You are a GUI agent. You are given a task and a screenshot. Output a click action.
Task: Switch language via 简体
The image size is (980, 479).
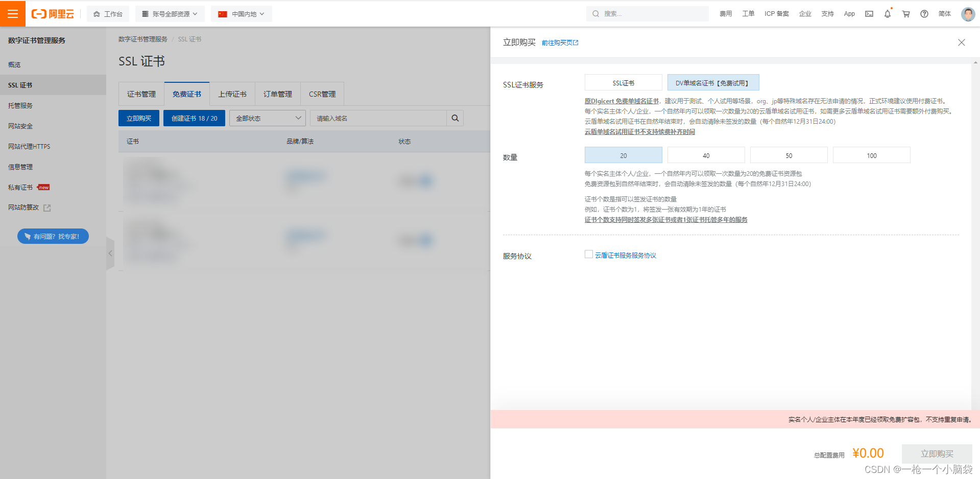coord(945,14)
